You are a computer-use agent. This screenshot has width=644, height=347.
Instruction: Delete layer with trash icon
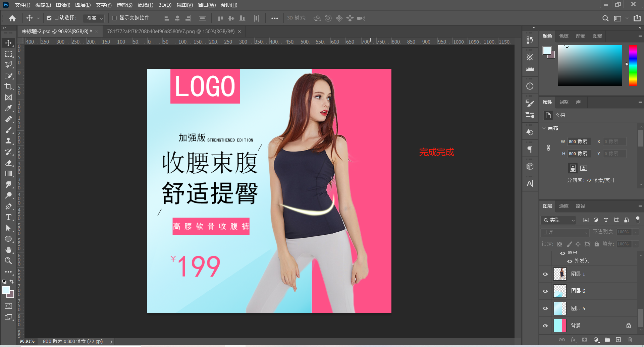[630, 340]
